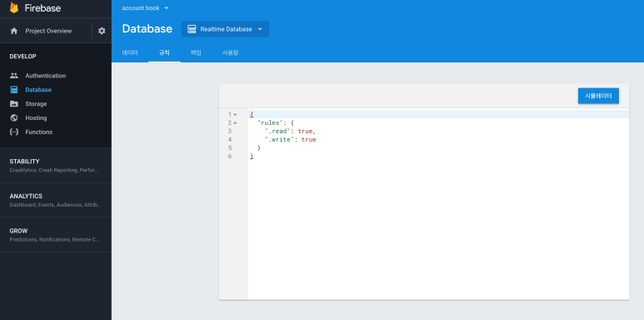This screenshot has width=644, height=320.
Task: Open Project Overview home icon
Action: 14,31
